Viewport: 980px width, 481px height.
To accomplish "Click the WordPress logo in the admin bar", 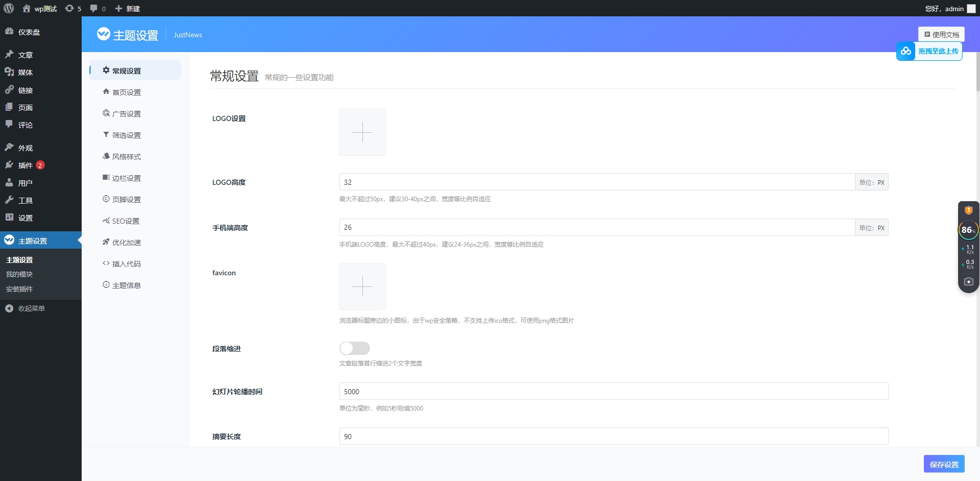I will pos(9,8).
